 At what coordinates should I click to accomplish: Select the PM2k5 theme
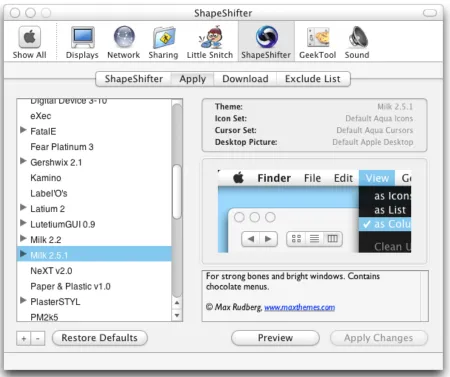coord(44,317)
